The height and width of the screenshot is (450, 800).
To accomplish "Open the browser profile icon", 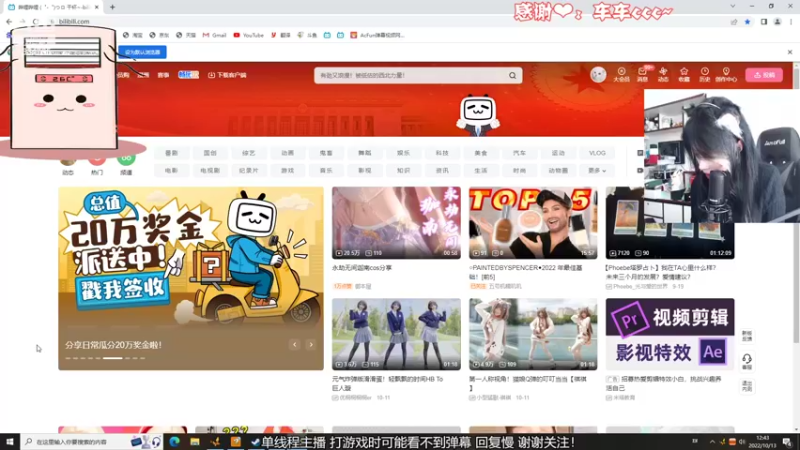I will [778, 22].
